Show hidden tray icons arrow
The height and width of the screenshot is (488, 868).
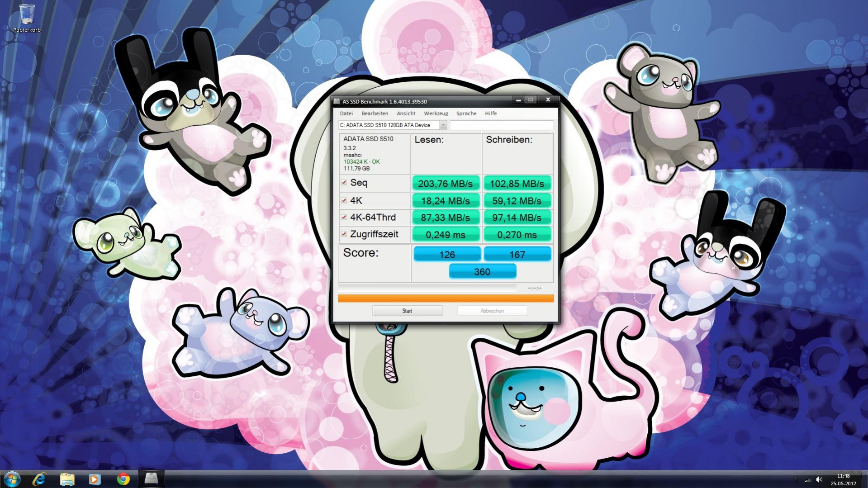[x=796, y=479]
